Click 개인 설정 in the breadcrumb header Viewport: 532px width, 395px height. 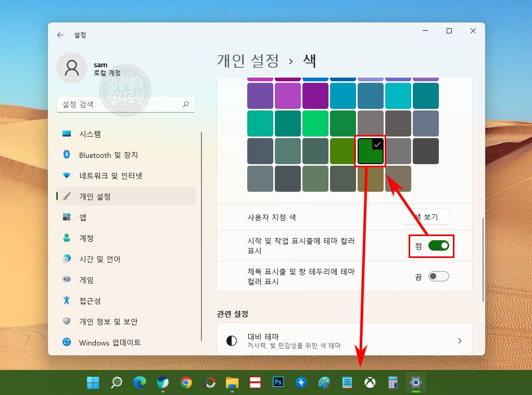click(x=248, y=61)
